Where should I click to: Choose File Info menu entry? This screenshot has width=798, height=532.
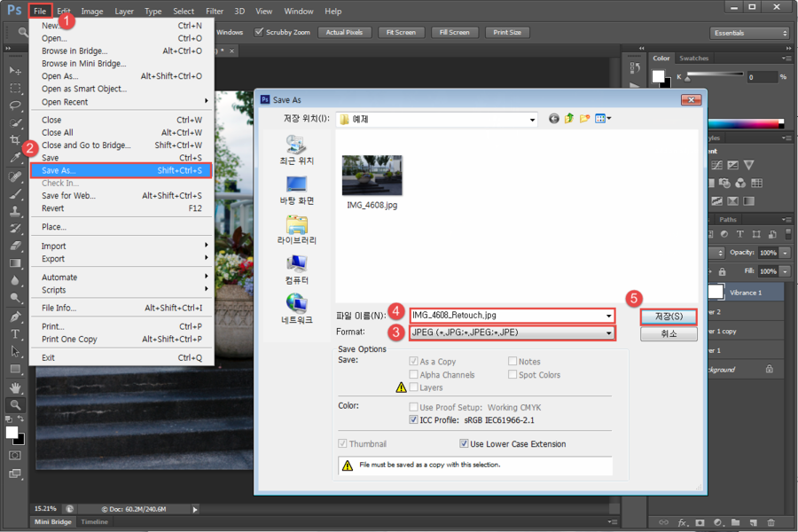click(x=121, y=308)
